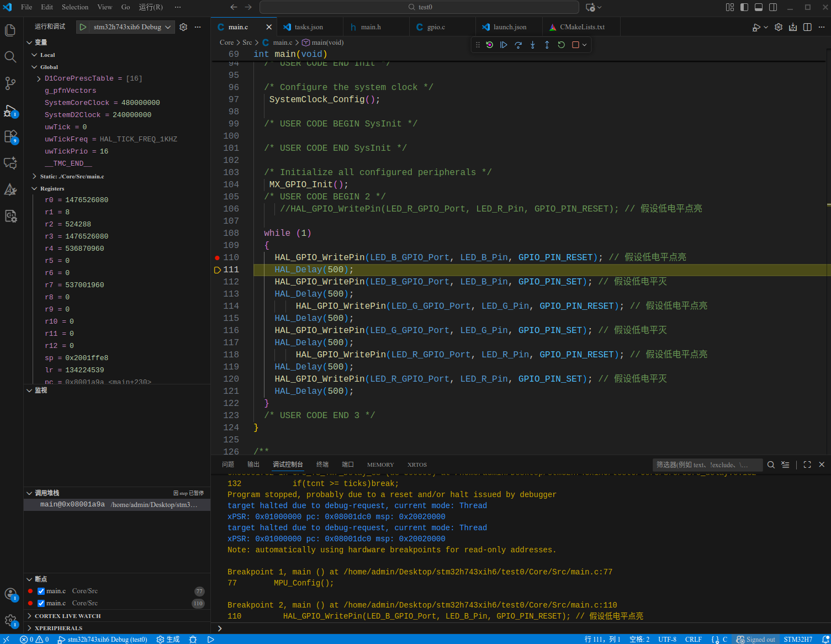Switch to the 问题 panel tab
The width and height of the screenshot is (831, 644).
click(228, 464)
